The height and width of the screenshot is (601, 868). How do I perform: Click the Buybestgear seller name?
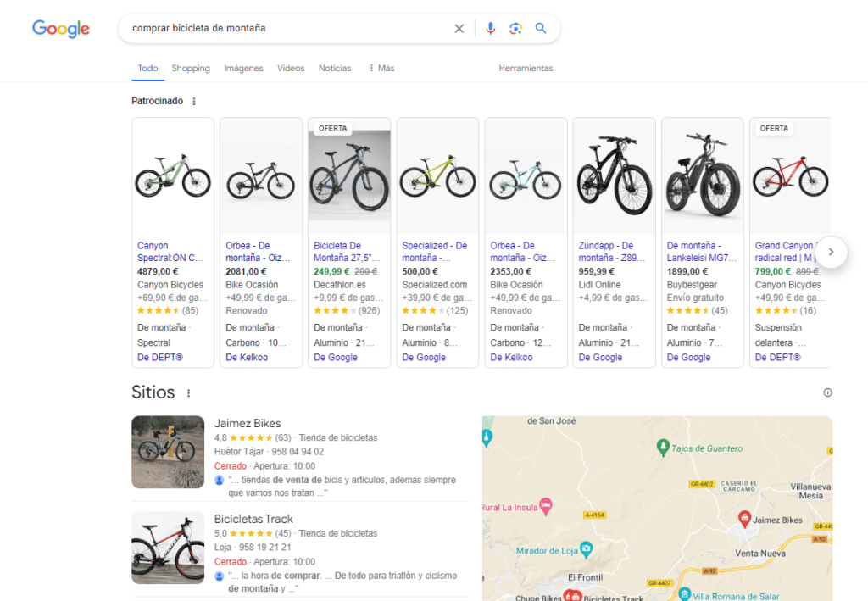692,285
